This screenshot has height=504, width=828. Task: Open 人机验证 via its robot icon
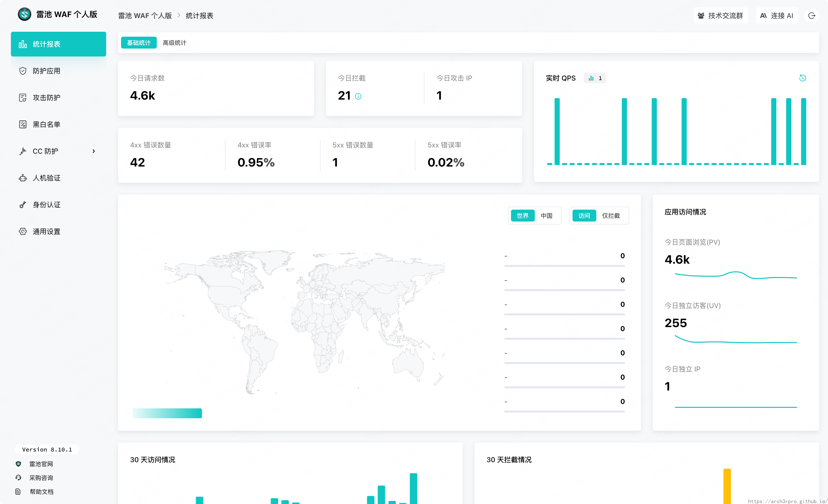click(23, 178)
